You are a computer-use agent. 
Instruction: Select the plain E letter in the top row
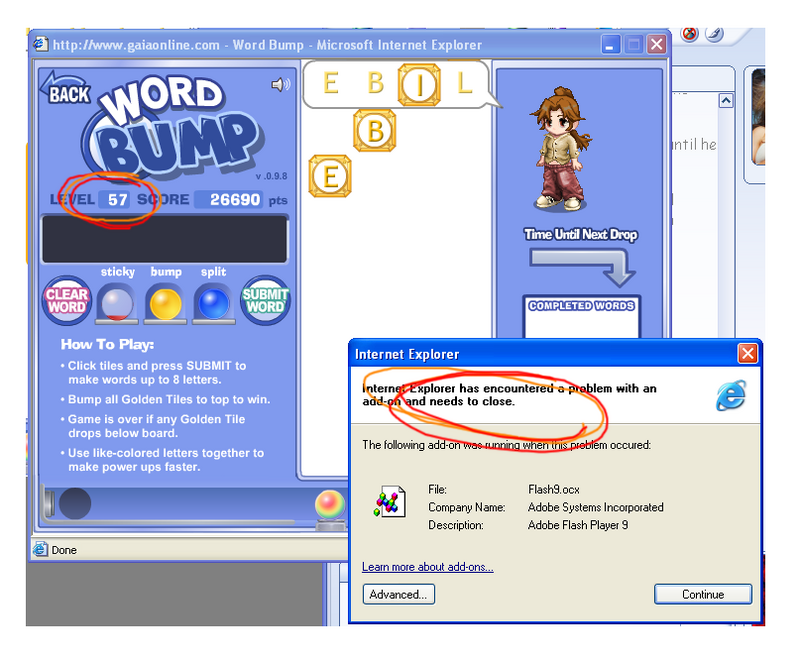pyautogui.click(x=331, y=83)
